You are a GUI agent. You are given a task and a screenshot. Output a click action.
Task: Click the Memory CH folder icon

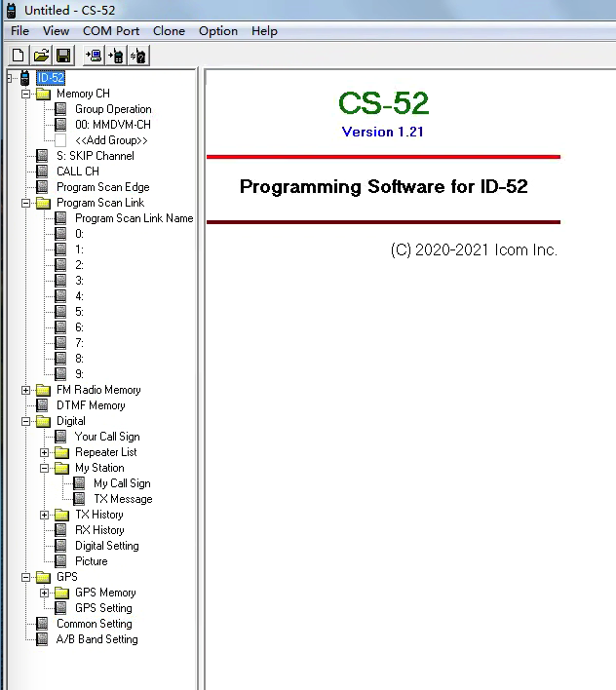(43, 94)
